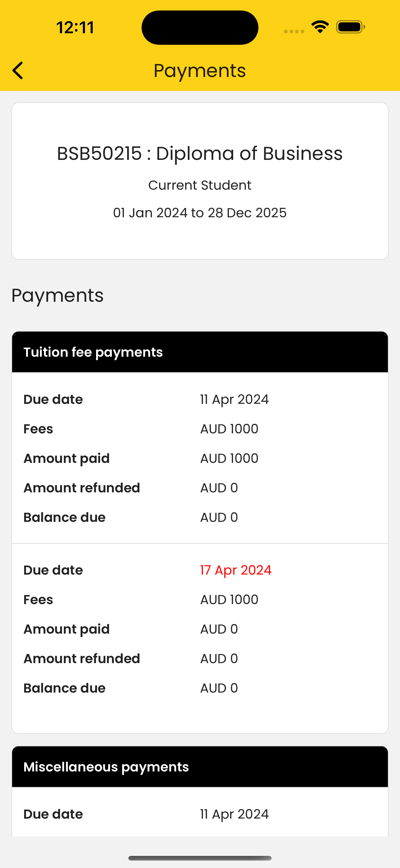This screenshot has height=868, width=400.
Task: Tap the Wi-Fi status icon
Action: 320,27
